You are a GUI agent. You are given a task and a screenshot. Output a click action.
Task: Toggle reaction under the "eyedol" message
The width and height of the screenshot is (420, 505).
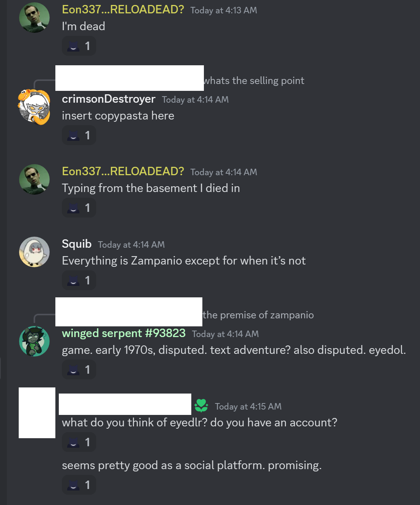[79, 370]
